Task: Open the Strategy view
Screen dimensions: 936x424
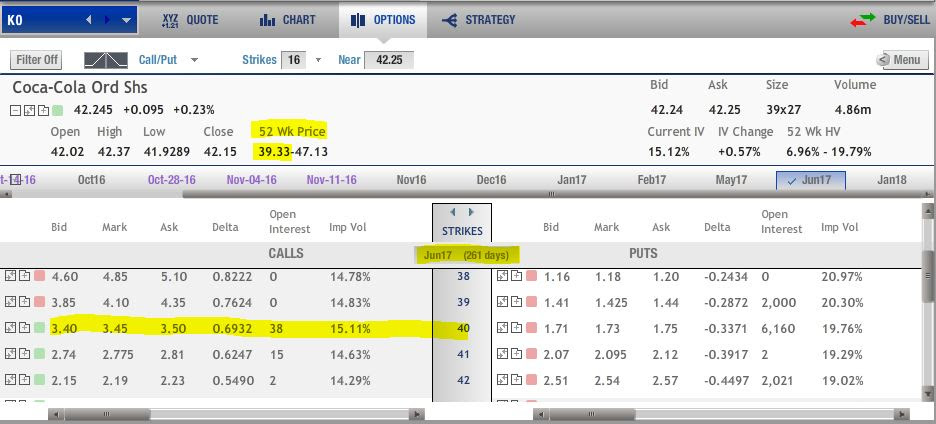Action: pos(478,20)
